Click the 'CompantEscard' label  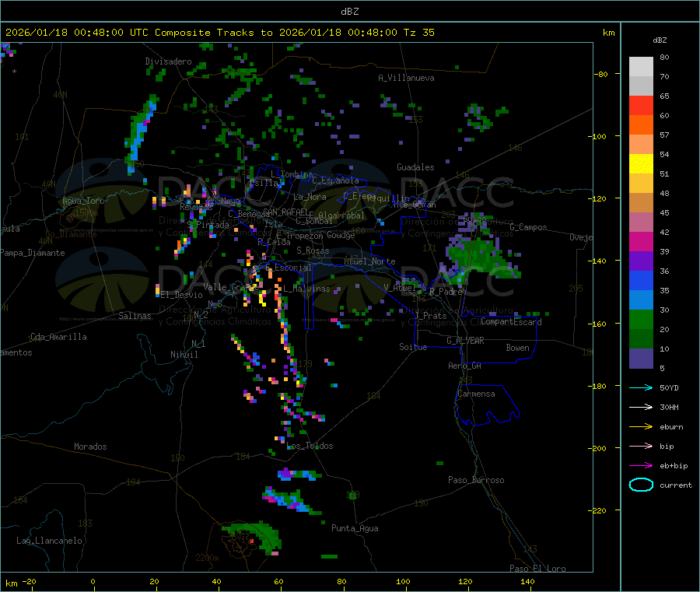(511, 322)
